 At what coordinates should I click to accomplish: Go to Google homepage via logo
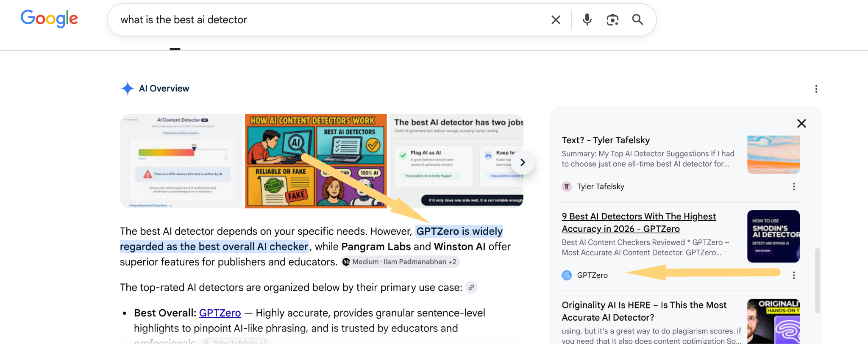click(49, 19)
